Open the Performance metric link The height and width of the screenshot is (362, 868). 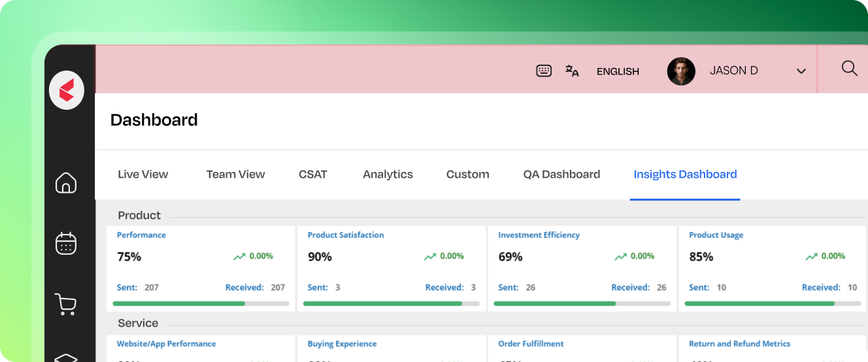coord(141,235)
